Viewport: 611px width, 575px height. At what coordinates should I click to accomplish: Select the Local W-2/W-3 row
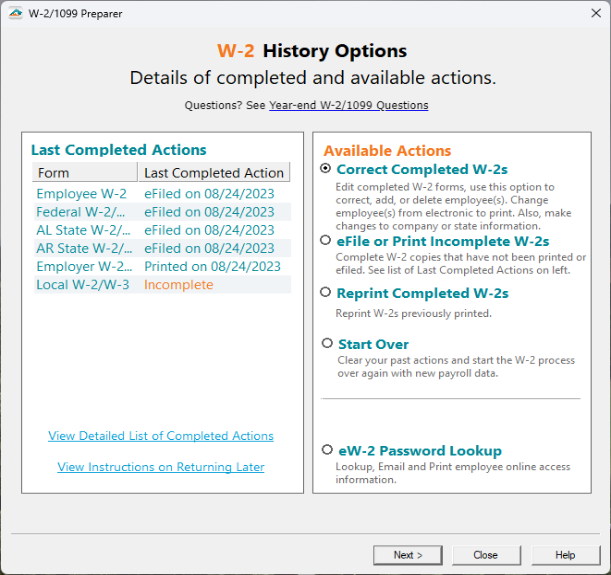[162, 285]
